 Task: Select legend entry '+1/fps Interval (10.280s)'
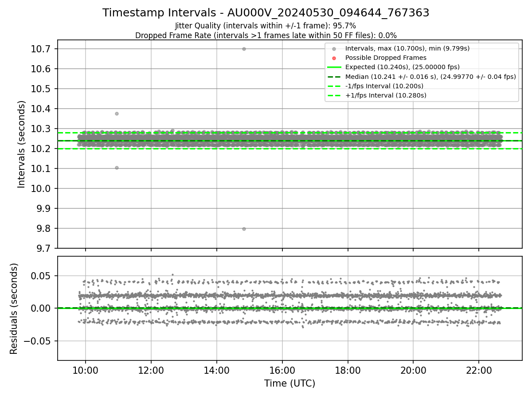tap(386, 95)
